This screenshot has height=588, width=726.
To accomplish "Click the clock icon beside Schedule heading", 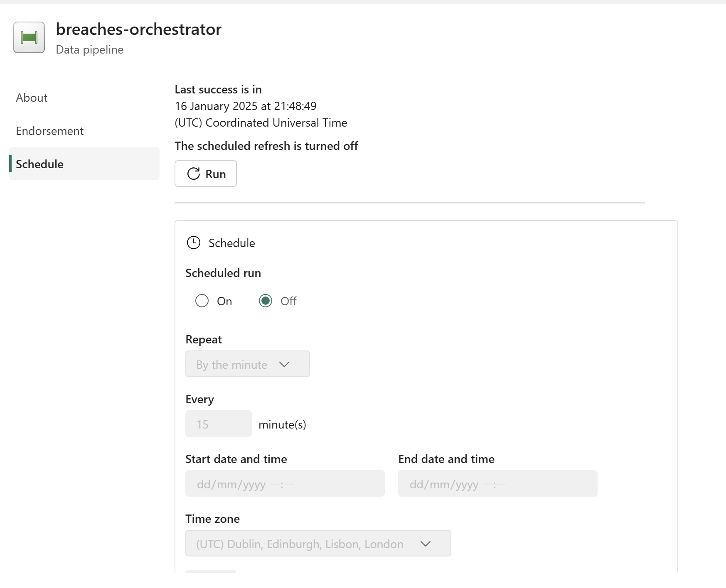I will (193, 243).
